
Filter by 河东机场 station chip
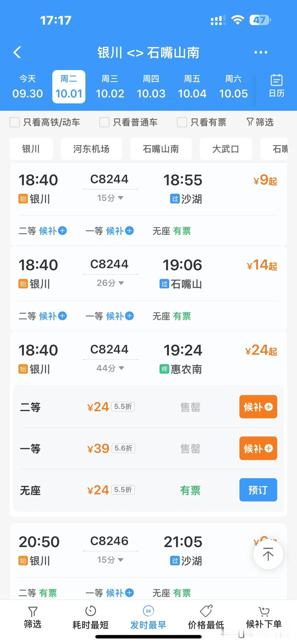click(91, 149)
